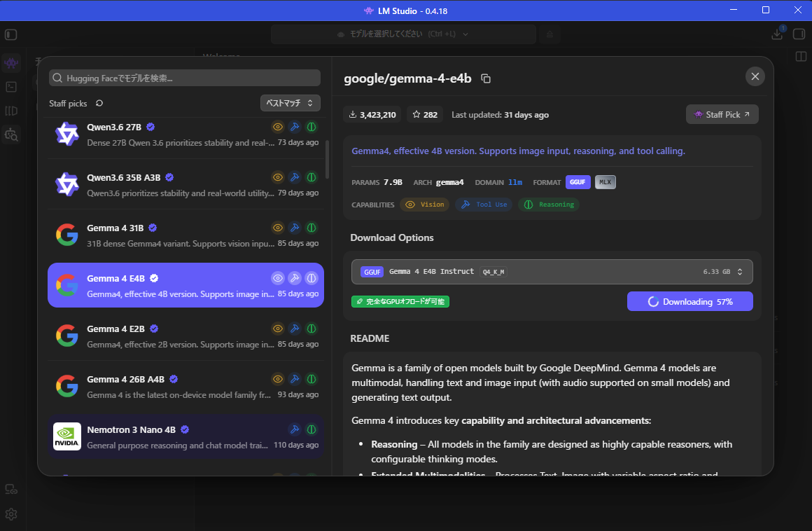The width and height of the screenshot is (812, 531).
Task: Open the Staff Pick link button
Action: [x=722, y=114]
